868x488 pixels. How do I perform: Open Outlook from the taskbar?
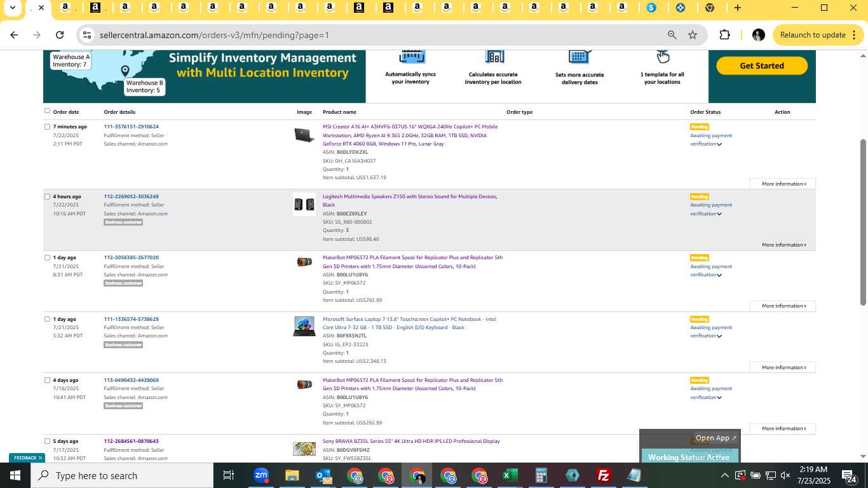click(x=323, y=475)
